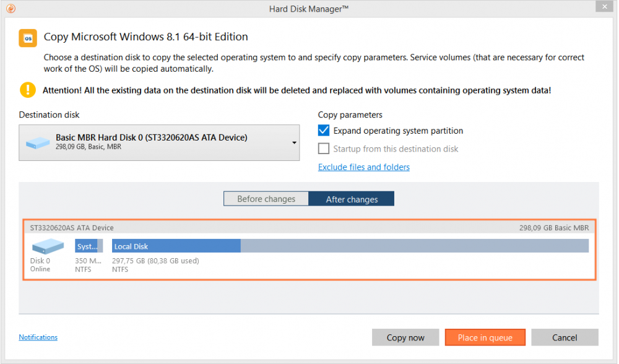
Task: Select the Local Disk partition block
Action: click(175, 246)
